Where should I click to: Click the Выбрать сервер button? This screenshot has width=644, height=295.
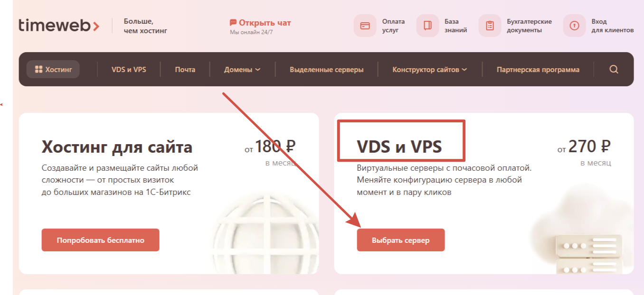(401, 240)
